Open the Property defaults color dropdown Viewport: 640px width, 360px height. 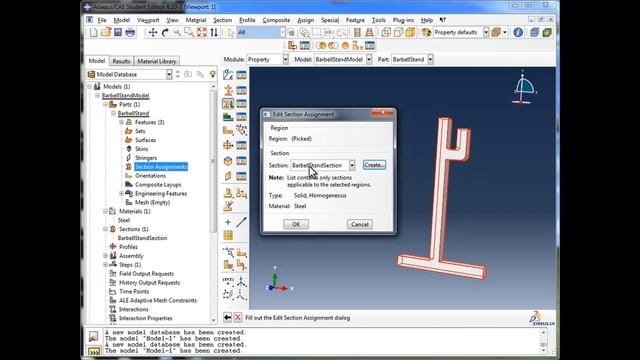click(x=486, y=32)
